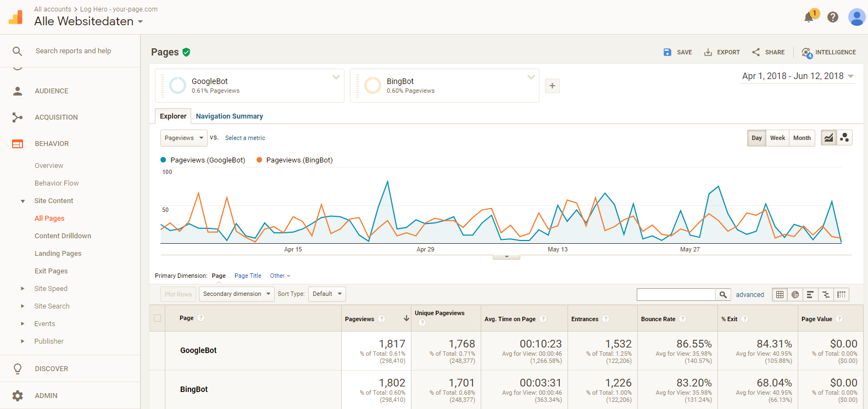
Task: Click the table search input field
Action: coord(676,295)
